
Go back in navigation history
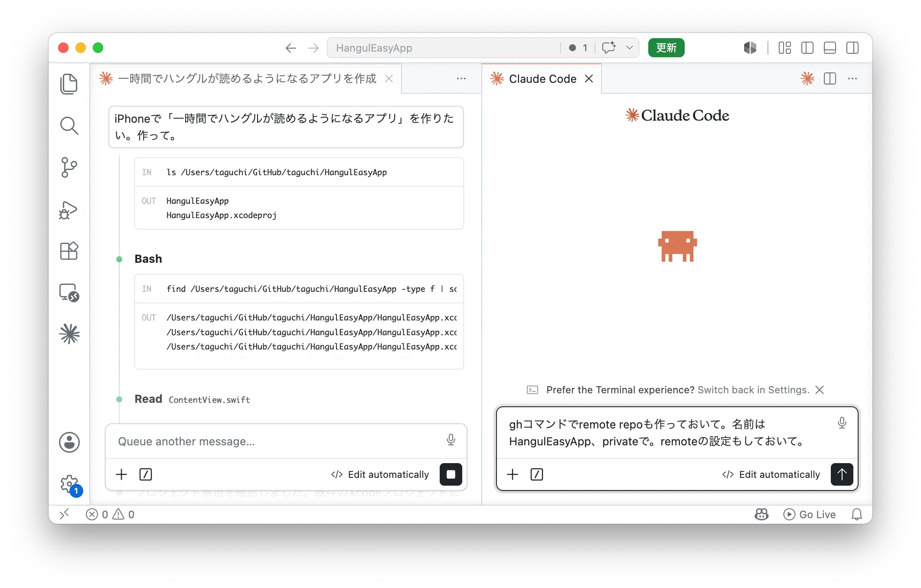point(291,48)
